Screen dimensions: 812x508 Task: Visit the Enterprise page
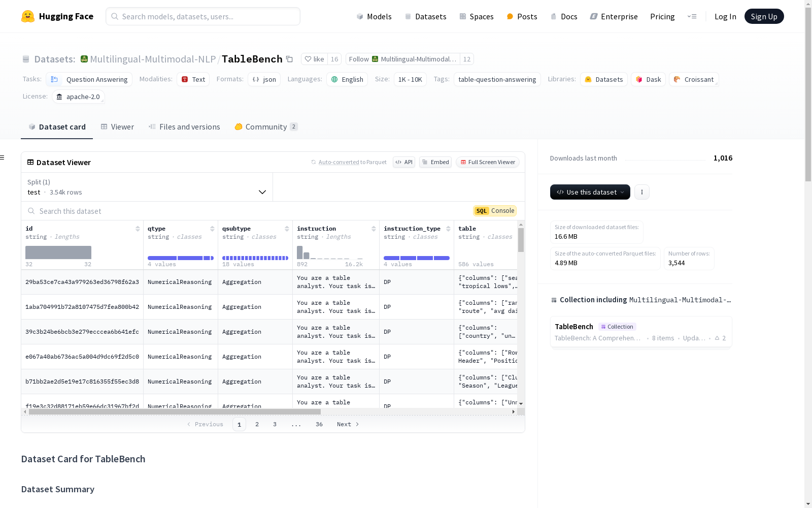614,16
